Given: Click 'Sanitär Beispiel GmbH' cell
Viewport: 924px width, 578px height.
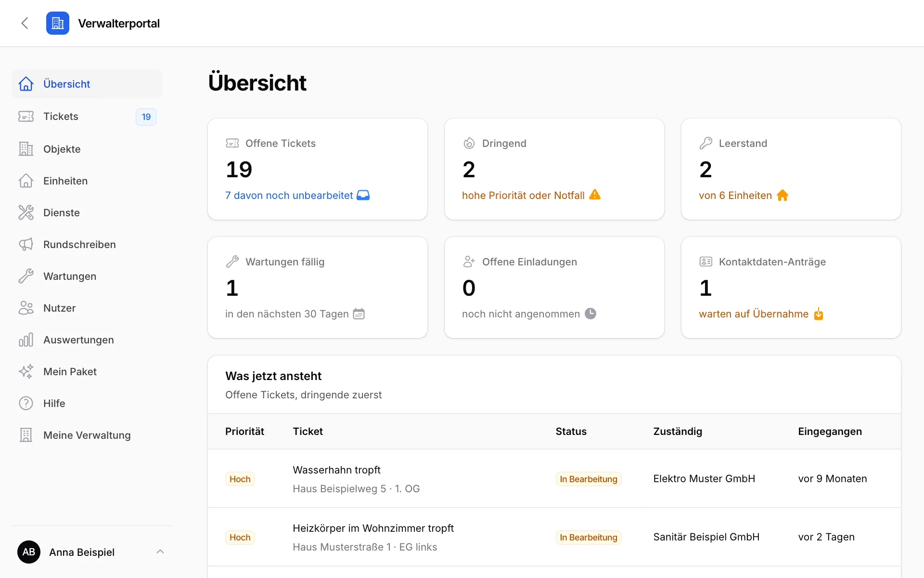Looking at the screenshot, I should pos(706,537).
